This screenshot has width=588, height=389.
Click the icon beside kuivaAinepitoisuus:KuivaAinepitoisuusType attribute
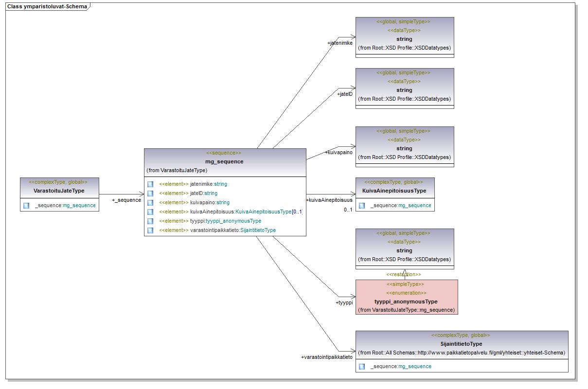[150, 212]
